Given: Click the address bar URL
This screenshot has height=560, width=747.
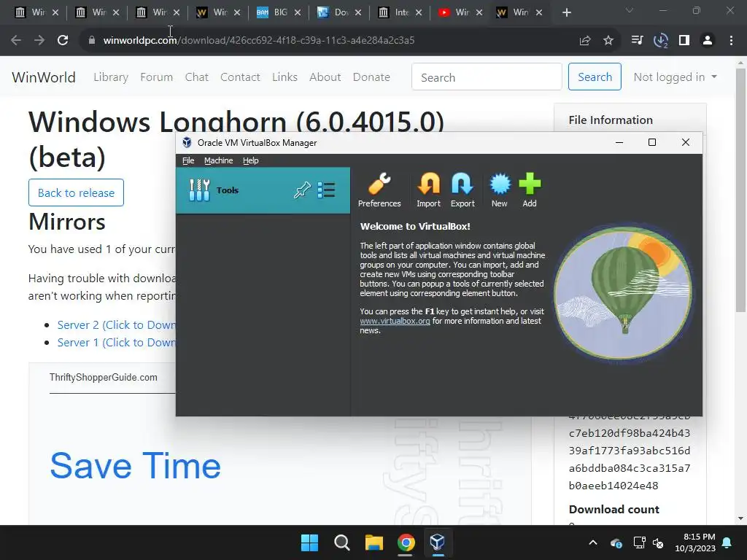Looking at the screenshot, I should pos(259,41).
